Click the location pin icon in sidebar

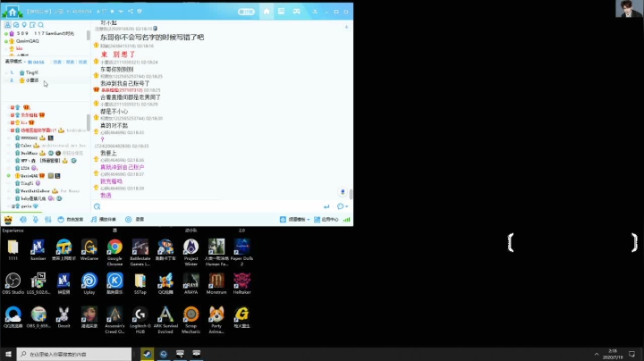pos(24,25)
